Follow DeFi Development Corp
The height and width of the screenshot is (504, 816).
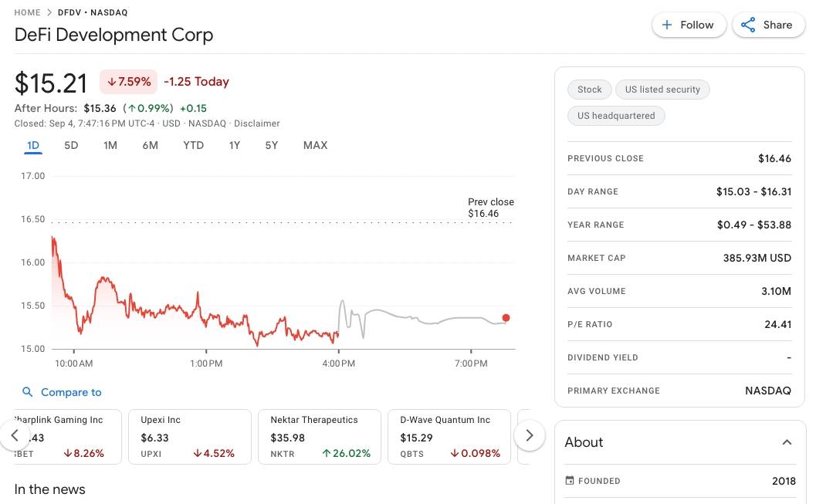689,25
